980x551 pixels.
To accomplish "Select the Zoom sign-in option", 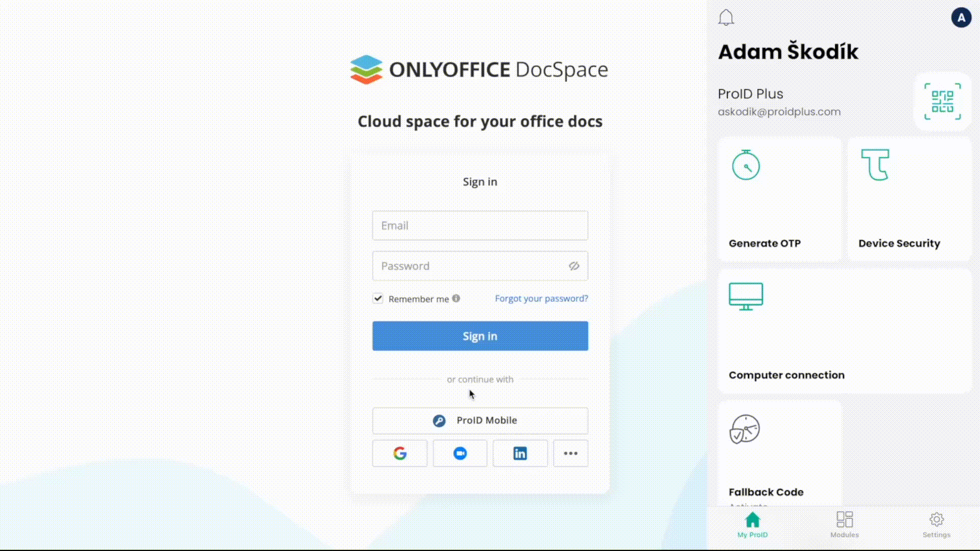I will click(459, 453).
